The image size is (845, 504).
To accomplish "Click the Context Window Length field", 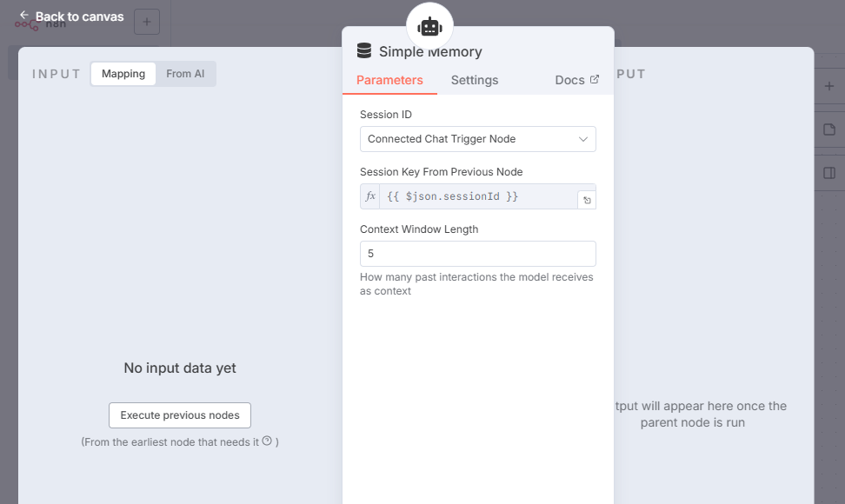I will point(478,254).
